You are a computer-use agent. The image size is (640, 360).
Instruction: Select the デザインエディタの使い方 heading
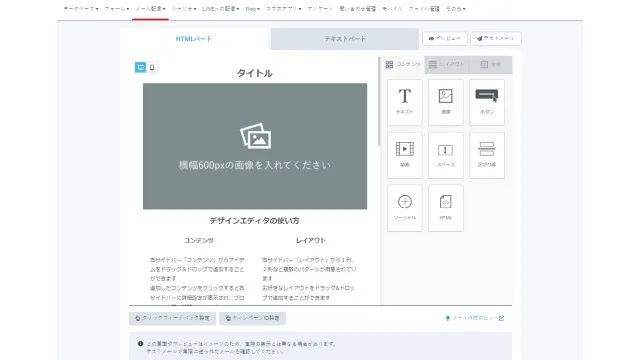tap(255, 221)
